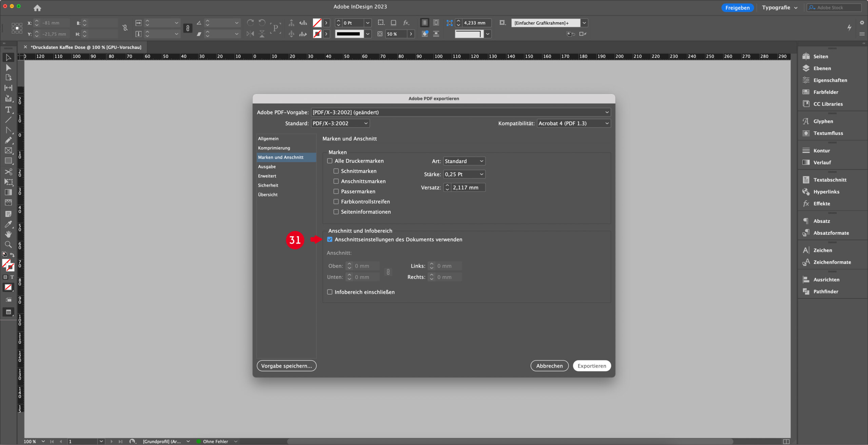The width and height of the screenshot is (868, 445).
Task: Switch to the Komprimierung section
Action: tap(274, 148)
